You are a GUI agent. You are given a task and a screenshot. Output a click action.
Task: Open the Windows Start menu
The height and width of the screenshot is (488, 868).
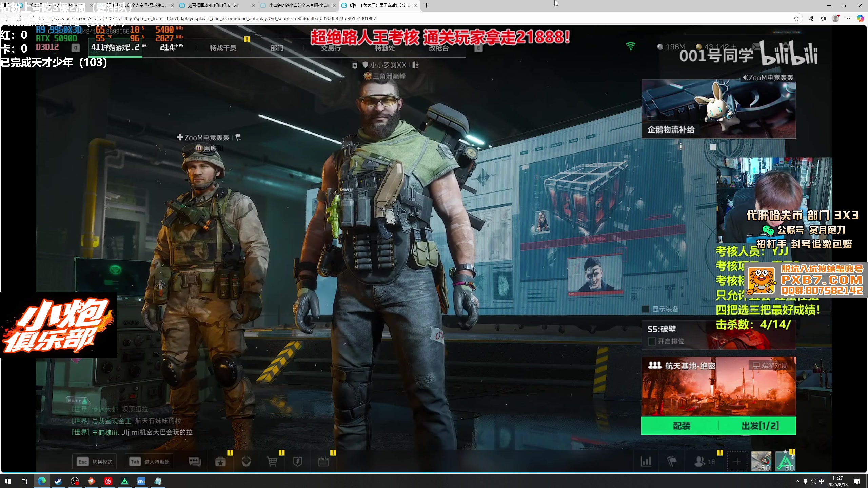pyautogui.click(x=8, y=481)
